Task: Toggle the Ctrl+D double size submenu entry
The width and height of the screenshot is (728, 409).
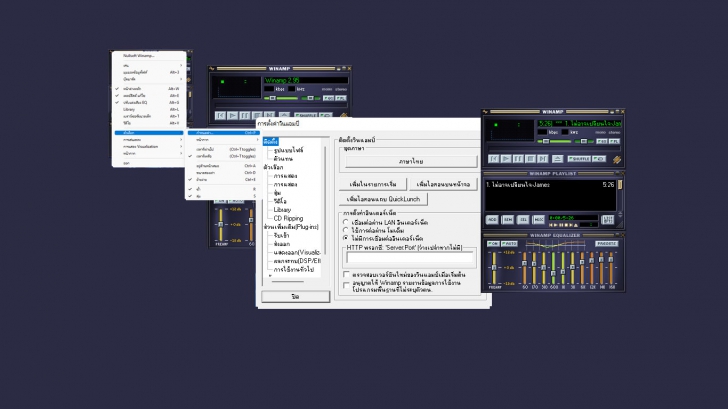Action: coord(223,173)
